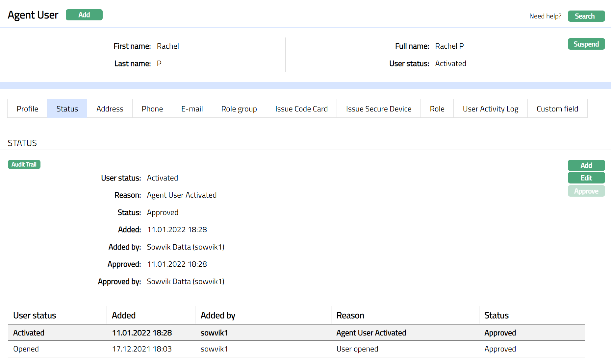This screenshot has height=364, width=611.
Task: Click the Edit status button
Action: (x=586, y=178)
